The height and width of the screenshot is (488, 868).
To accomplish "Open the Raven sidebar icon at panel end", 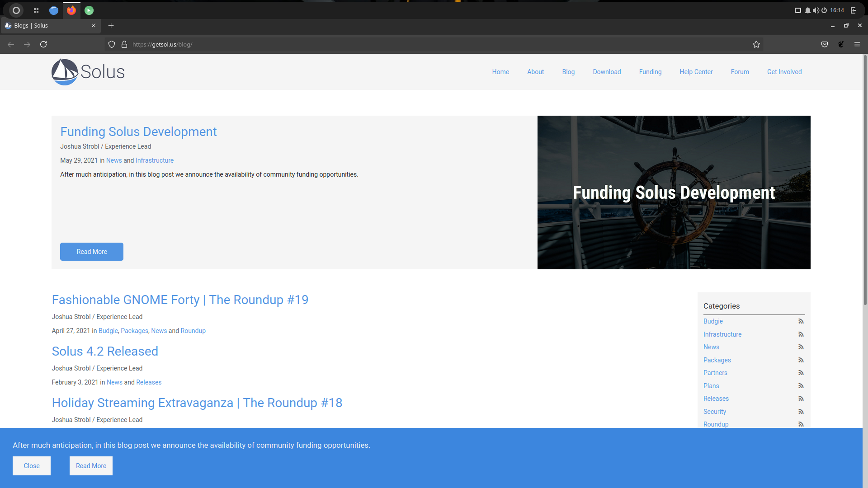I will pos(854,10).
